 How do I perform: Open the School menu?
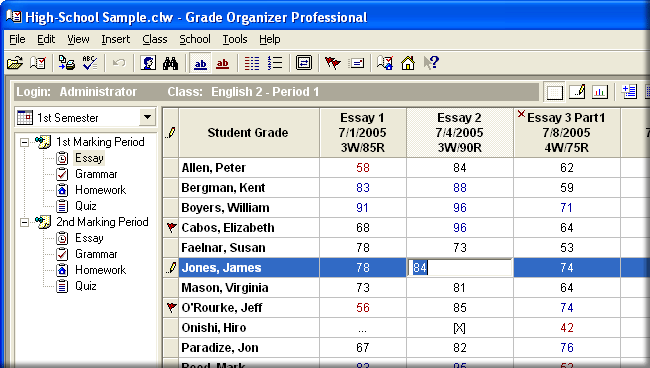pos(195,39)
